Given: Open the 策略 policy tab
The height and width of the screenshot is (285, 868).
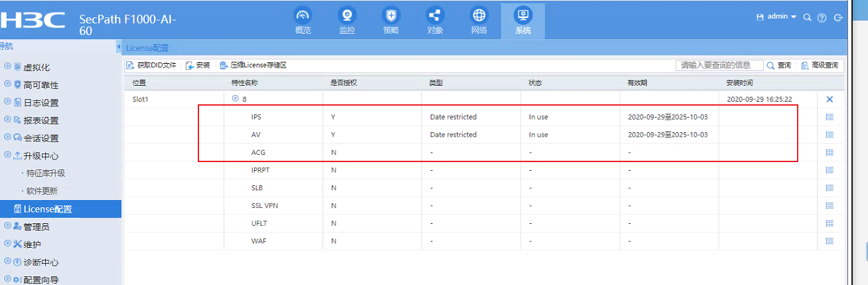Looking at the screenshot, I should (x=391, y=21).
